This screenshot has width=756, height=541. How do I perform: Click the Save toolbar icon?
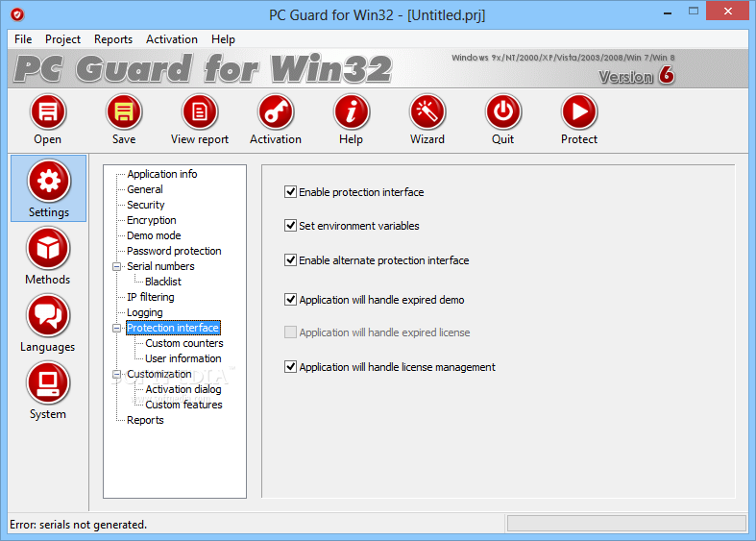(124, 112)
